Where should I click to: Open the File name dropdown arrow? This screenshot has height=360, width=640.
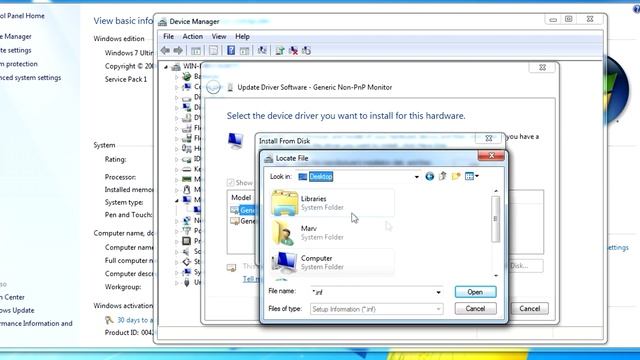point(438,292)
